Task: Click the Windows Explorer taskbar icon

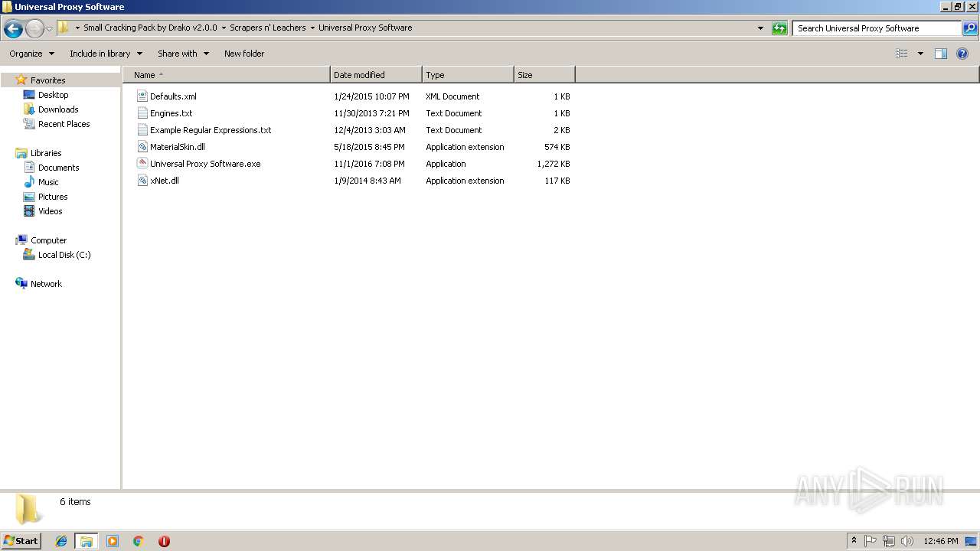Action: (87, 541)
